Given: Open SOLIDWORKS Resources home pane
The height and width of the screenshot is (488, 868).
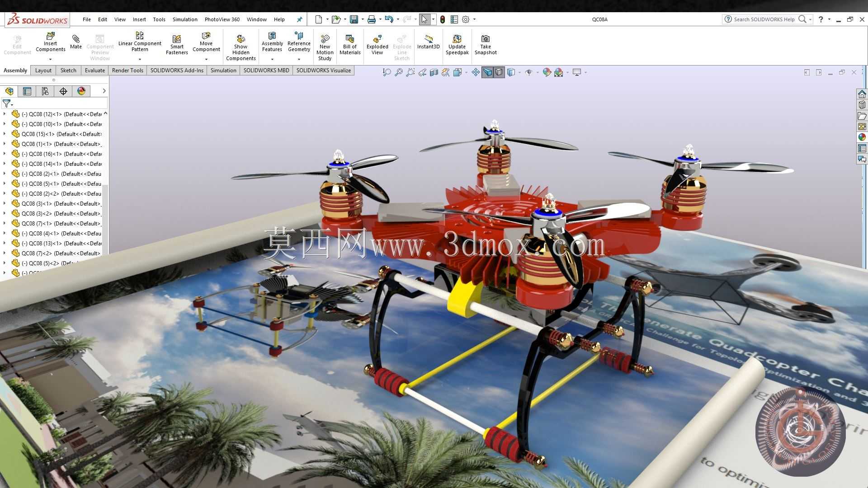Looking at the screenshot, I should pos(862,94).
